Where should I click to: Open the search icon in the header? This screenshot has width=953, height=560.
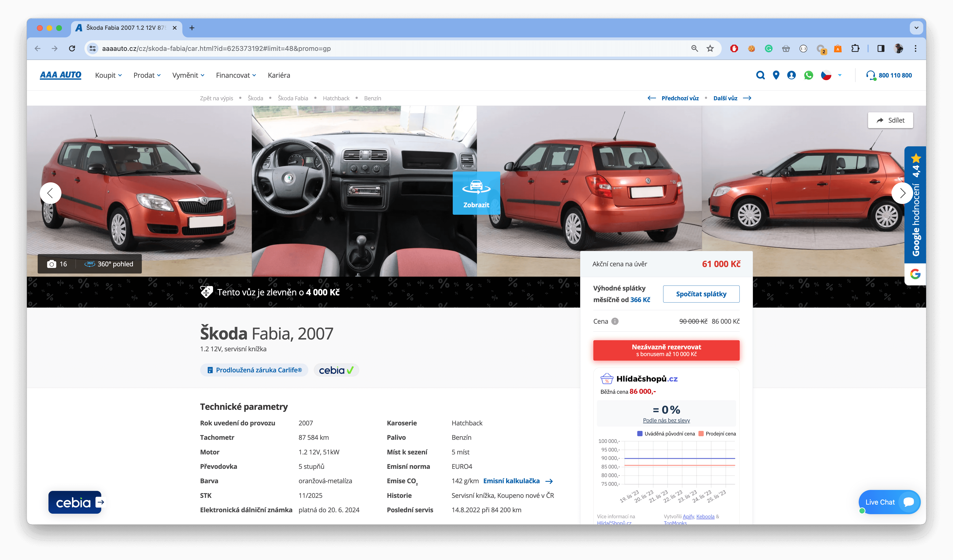point(761,75)
